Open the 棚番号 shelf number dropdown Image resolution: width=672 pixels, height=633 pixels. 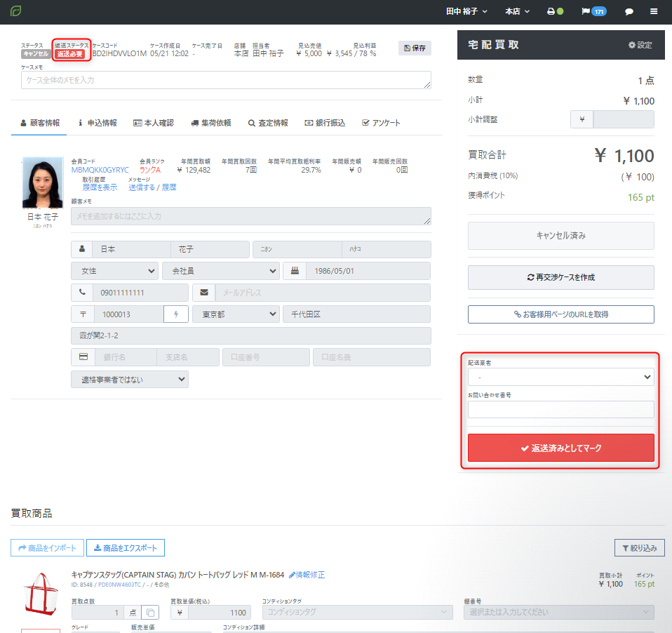click(559, 613)
